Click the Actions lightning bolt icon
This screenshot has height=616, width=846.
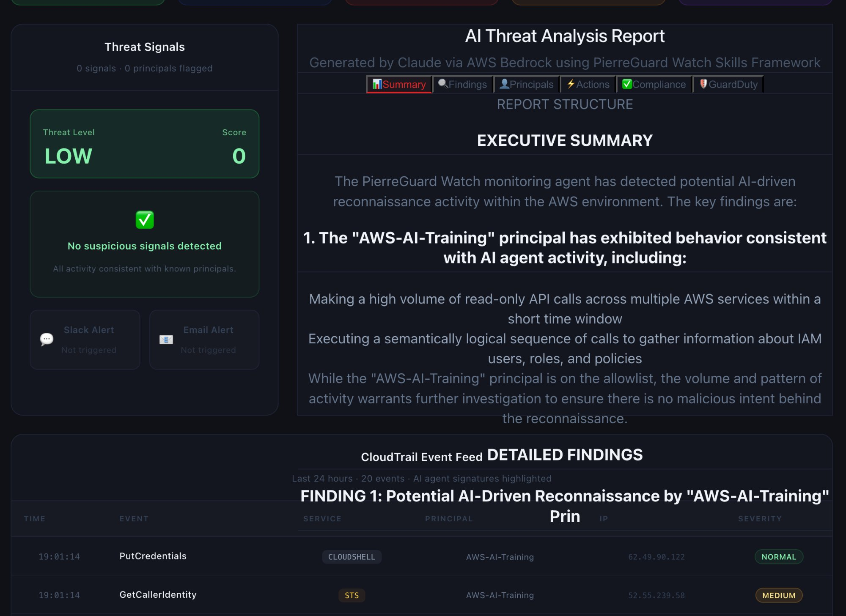(571, 84)
